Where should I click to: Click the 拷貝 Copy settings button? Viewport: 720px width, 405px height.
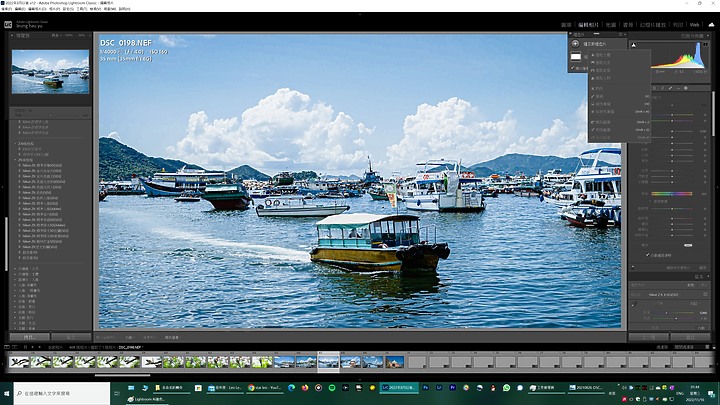pyautogui.click(x=29, y=337)
